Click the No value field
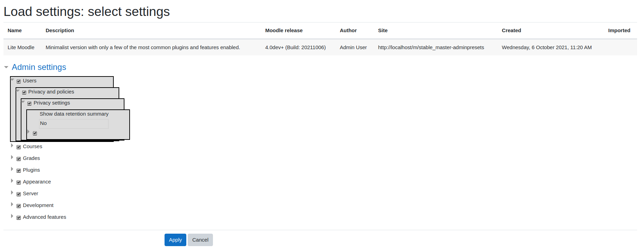The height and width of the screenshot is (252, 644). [x=74, y=124]
